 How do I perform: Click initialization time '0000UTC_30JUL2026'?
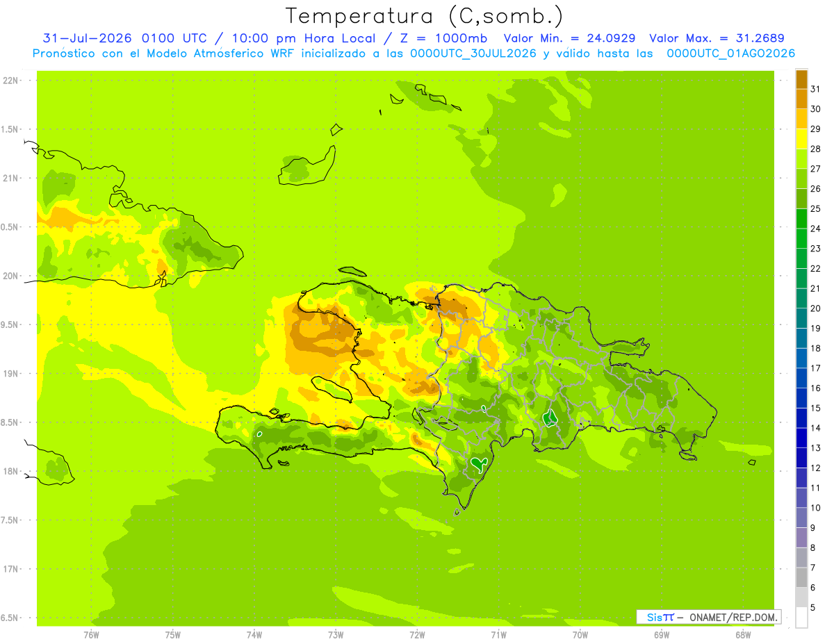click(x=473, y=53)
